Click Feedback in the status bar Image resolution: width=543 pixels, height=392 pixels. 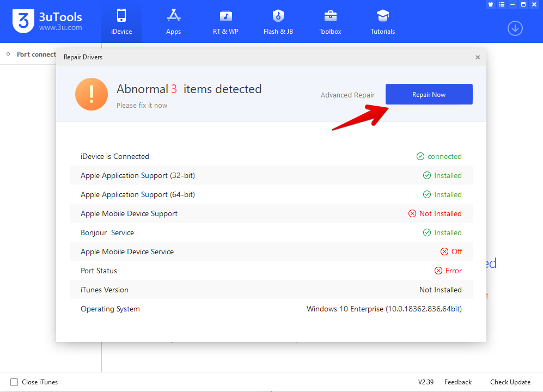[x=458, y=382]
